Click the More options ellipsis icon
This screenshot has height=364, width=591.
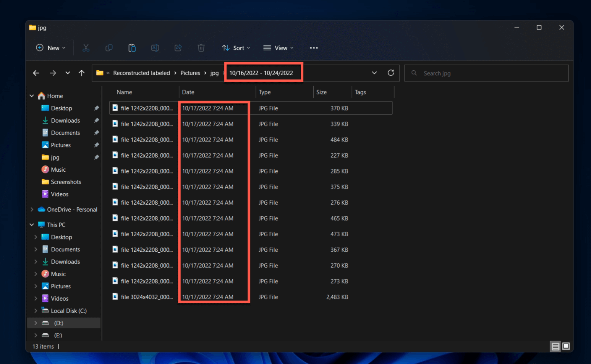(314, 48)
